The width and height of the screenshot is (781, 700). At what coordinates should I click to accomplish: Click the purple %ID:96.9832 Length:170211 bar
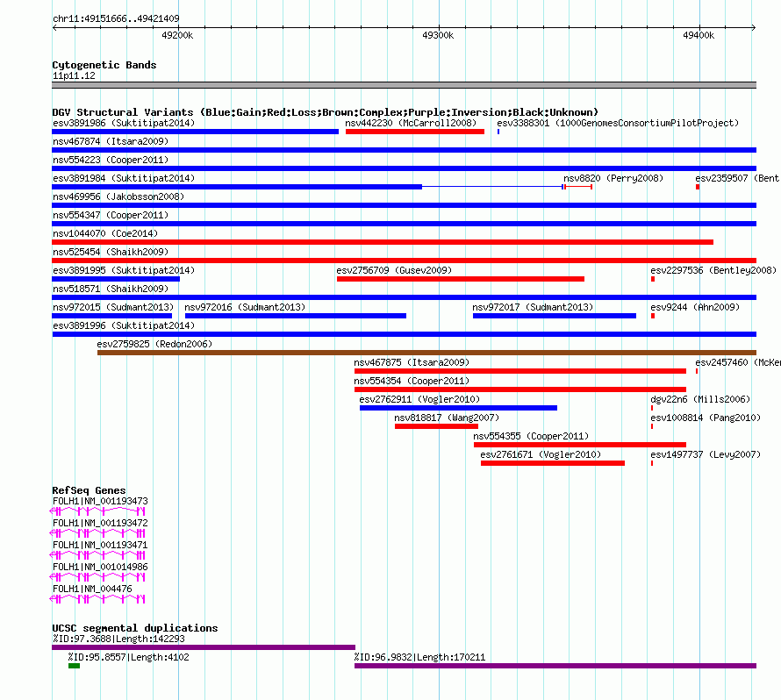click(555, 666)
